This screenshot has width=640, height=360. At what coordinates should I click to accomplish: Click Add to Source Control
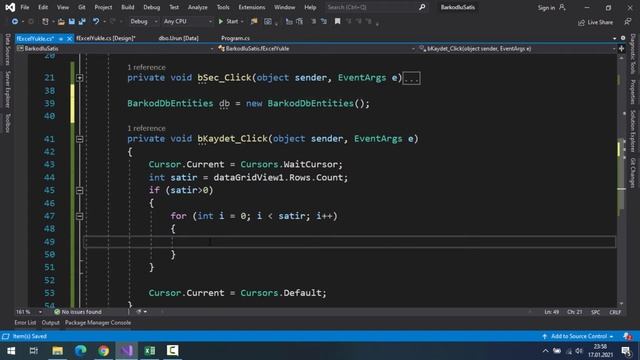pos(578,336)
